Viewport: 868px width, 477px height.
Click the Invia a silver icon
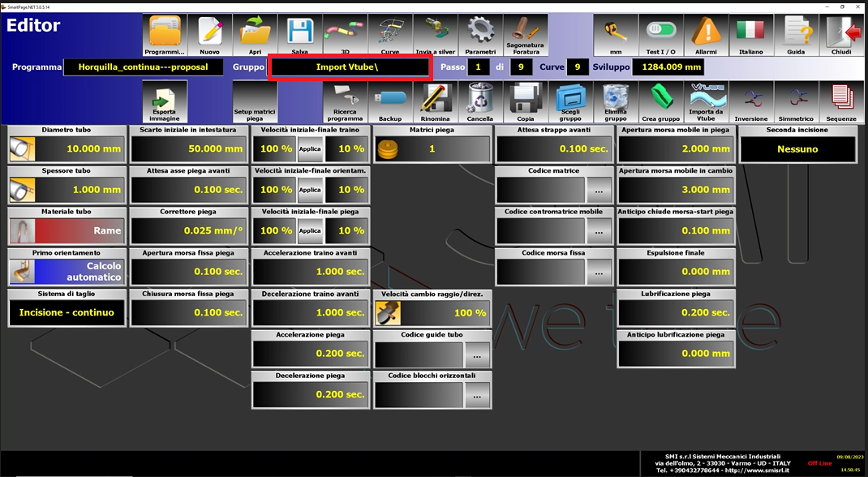tap(435, 35)
